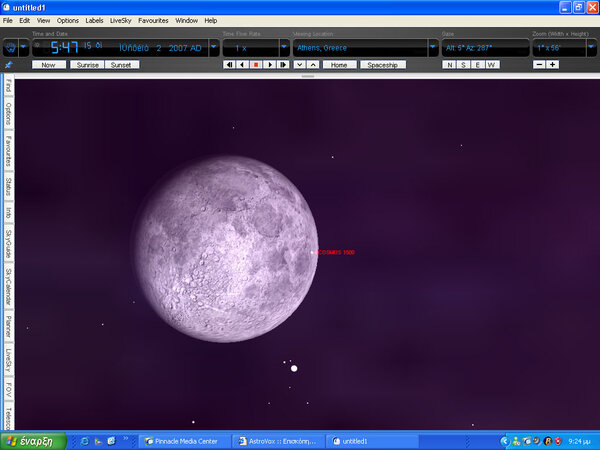The image size is (600, 450).
Task: Stop time flow with red stop button
Action: click(x=256, y=64)
